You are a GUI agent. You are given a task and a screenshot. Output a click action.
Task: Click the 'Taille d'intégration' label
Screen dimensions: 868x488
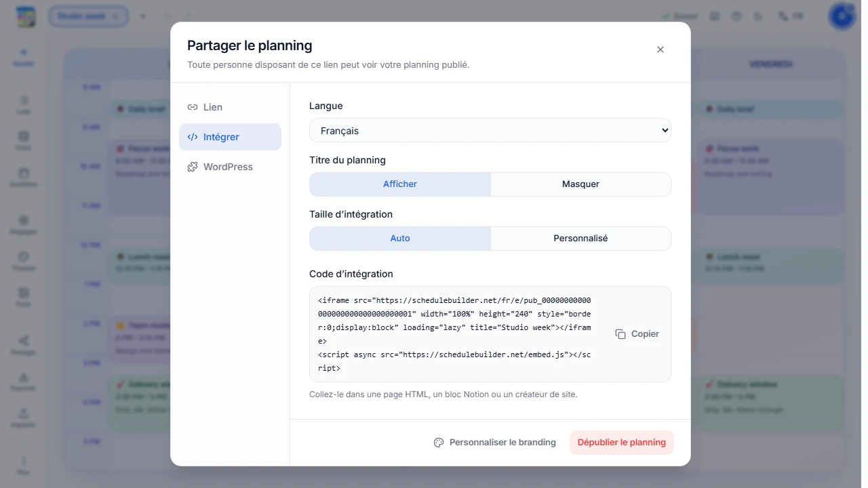click(x=351, y=214)
